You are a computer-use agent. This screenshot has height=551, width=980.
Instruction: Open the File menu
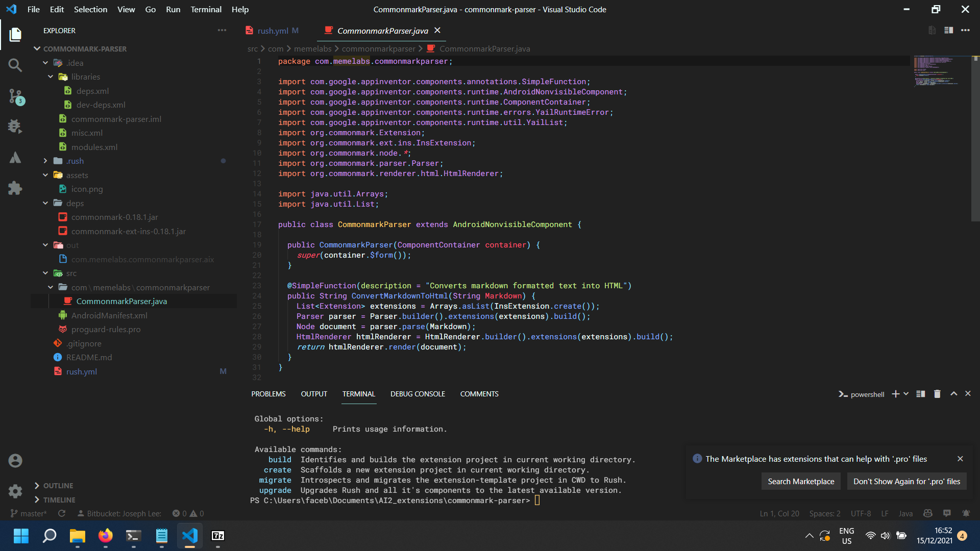[x=33, y=9]
